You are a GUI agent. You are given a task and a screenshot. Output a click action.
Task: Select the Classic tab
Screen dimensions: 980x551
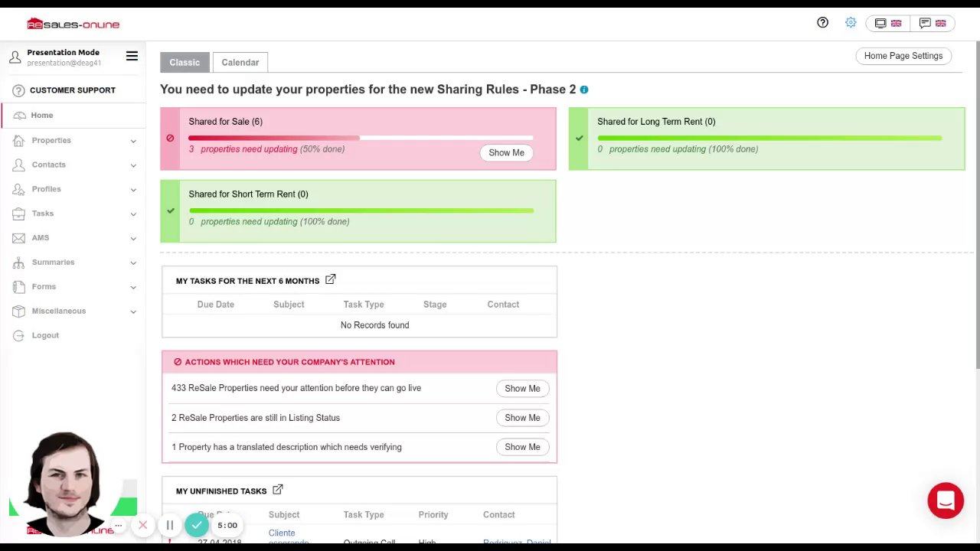pyautogui.click(x=185, y=63)
